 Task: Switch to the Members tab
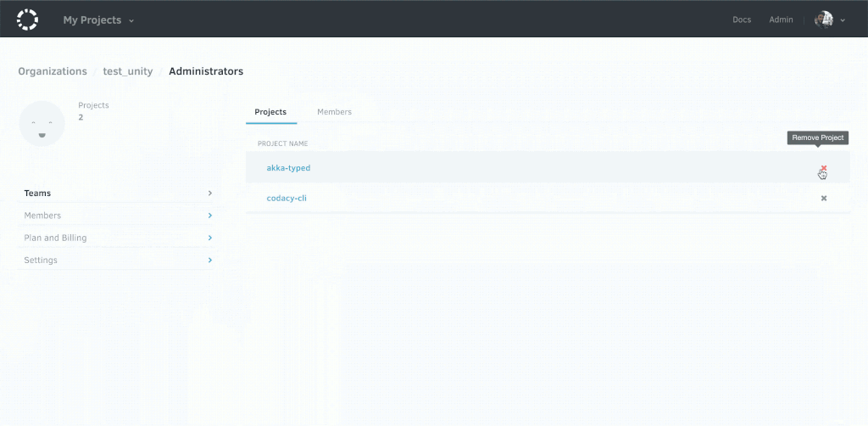pyautogui.click(x=334, y=112)
